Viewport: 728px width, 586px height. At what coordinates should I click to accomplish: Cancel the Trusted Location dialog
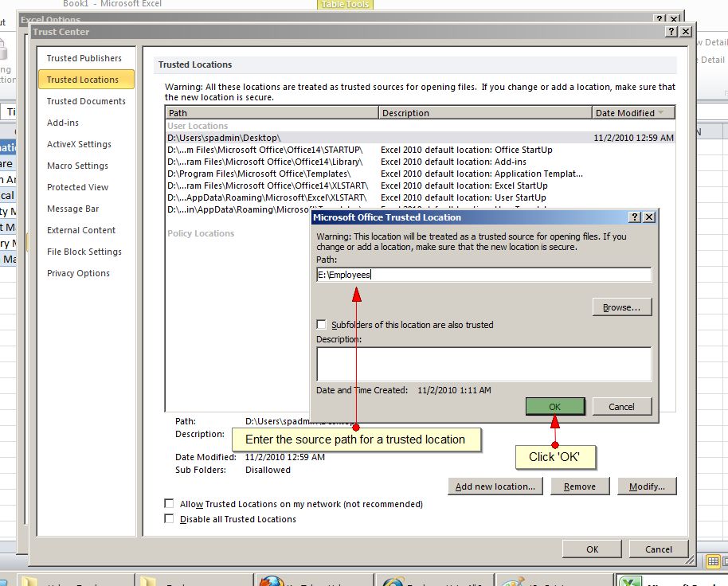(x=622, y=406)
